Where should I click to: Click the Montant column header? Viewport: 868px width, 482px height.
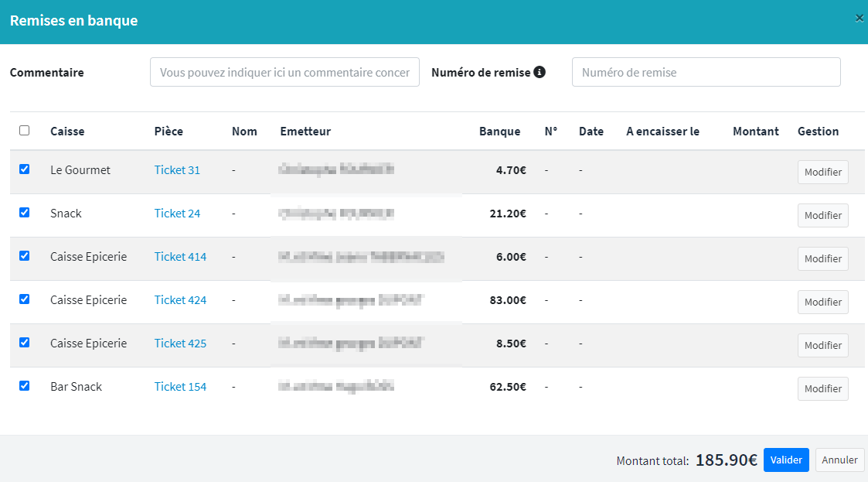(755, 132)
